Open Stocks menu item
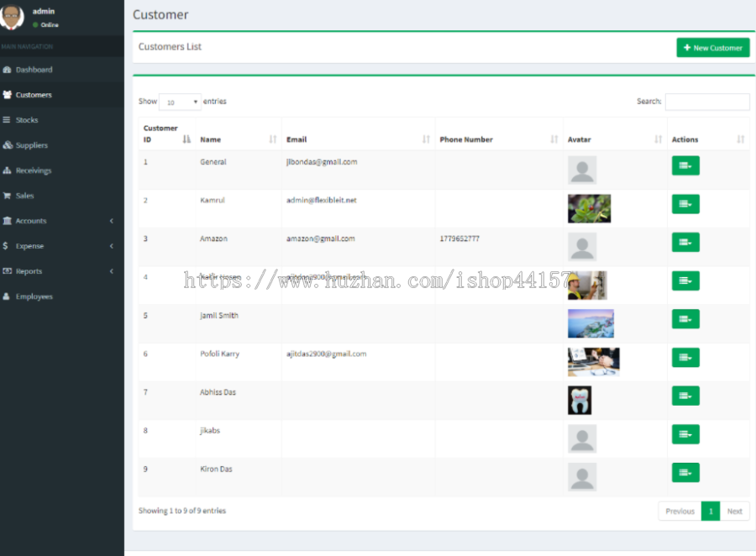 pyautogui.click(x=61, y=119)
